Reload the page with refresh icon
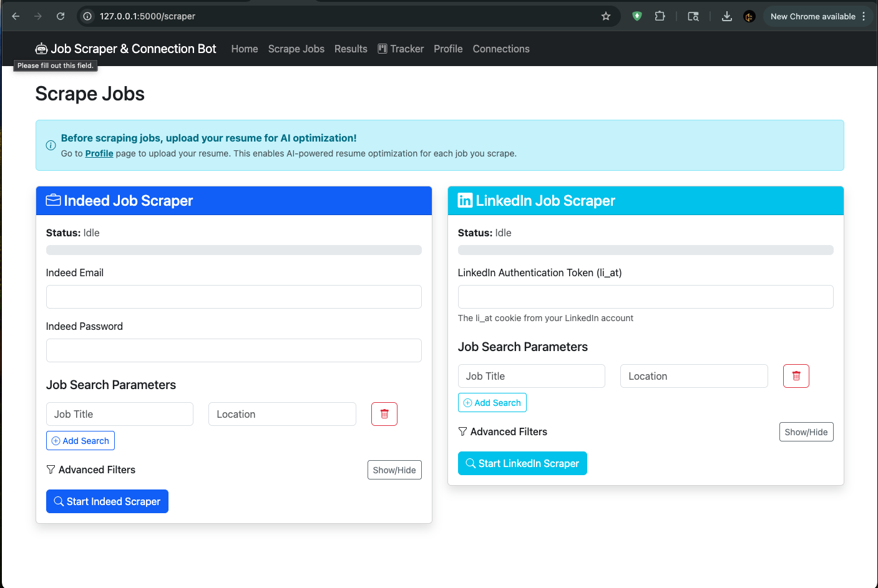The width and height of the screenshot is (878, 588). [61, 16]
